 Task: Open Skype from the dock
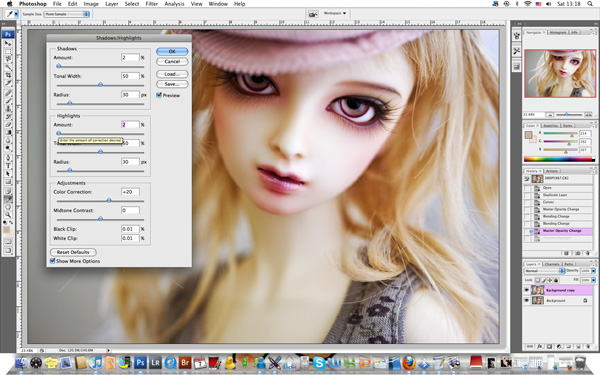tap(319, 362)
